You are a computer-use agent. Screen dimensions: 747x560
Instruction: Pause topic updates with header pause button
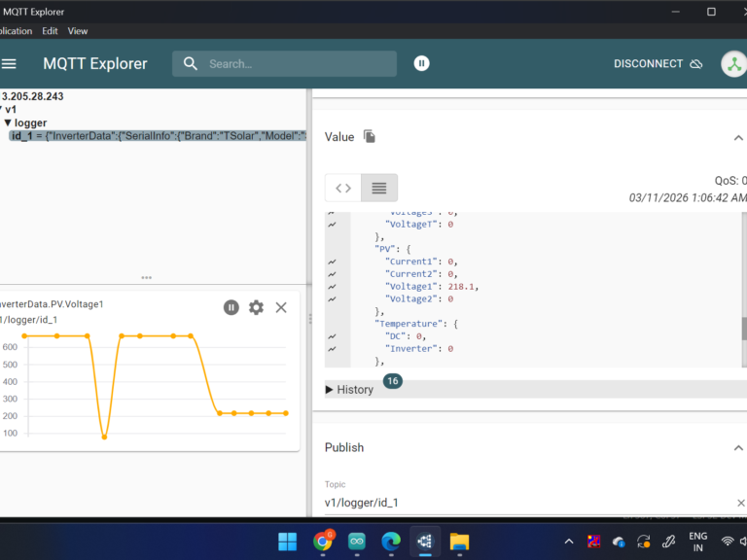tap(421, 63)
